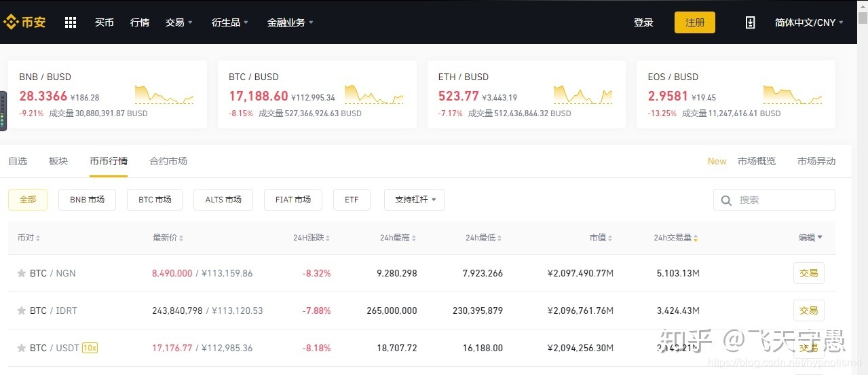Open the 简体中文/CNY language dropdown
This screenshot has width=868, height=375.
(809, 22)
